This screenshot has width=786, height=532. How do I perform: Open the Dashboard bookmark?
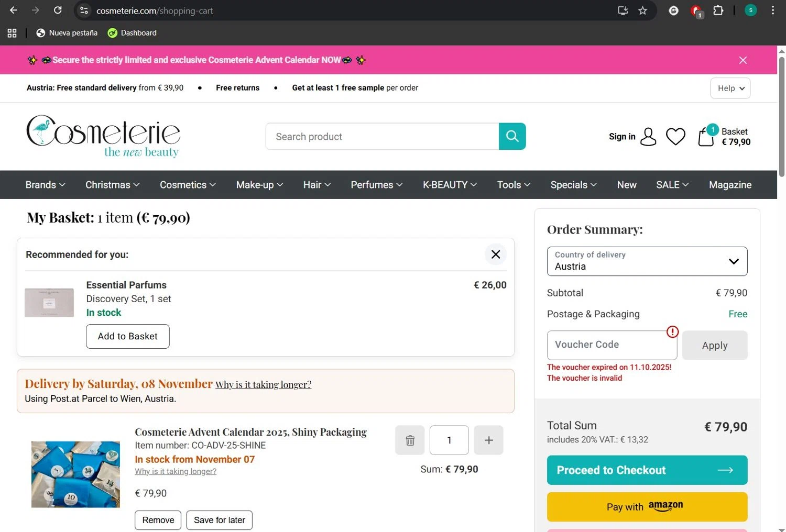132,33
